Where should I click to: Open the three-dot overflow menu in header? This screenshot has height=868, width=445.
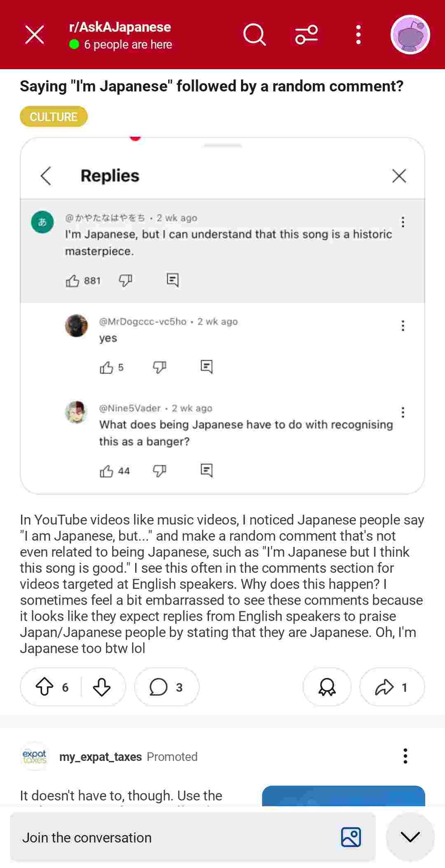tap(358, 34)
